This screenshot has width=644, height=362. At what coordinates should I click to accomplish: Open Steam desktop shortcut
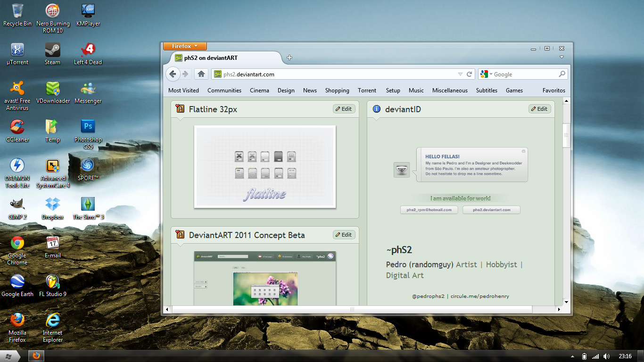click(53, 54)
